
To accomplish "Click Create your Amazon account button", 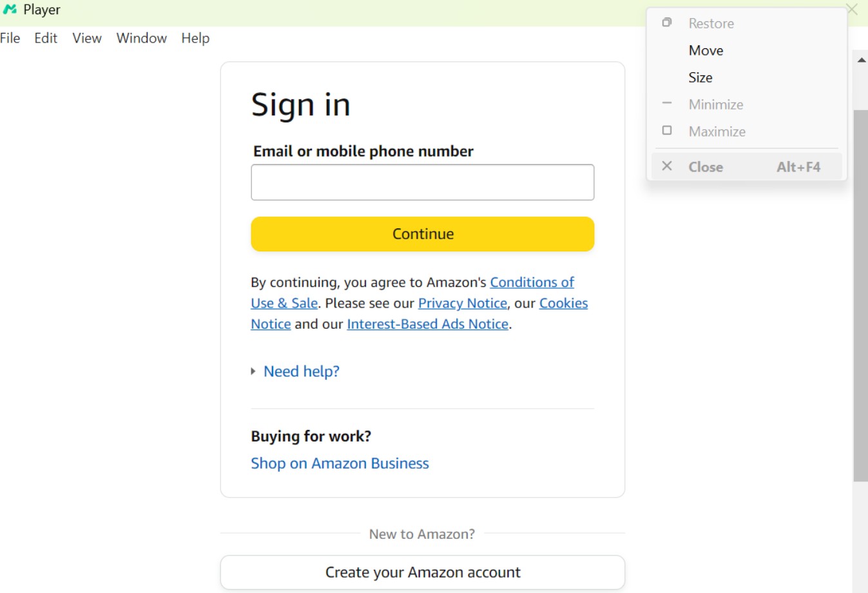I will [x=423, y=572].
